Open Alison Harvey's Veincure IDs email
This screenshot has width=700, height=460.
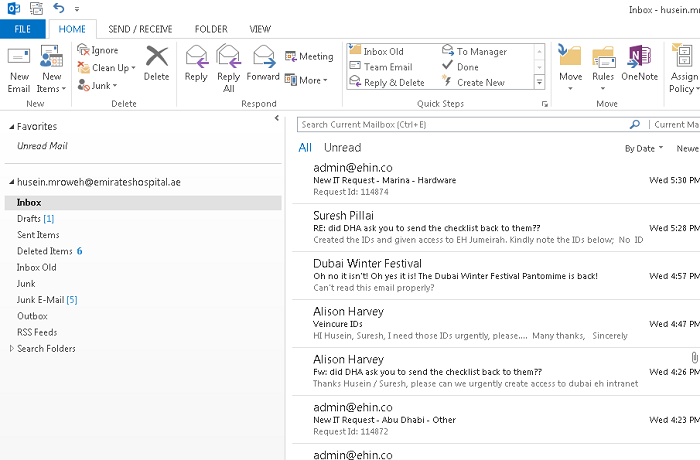coord(496,324)
